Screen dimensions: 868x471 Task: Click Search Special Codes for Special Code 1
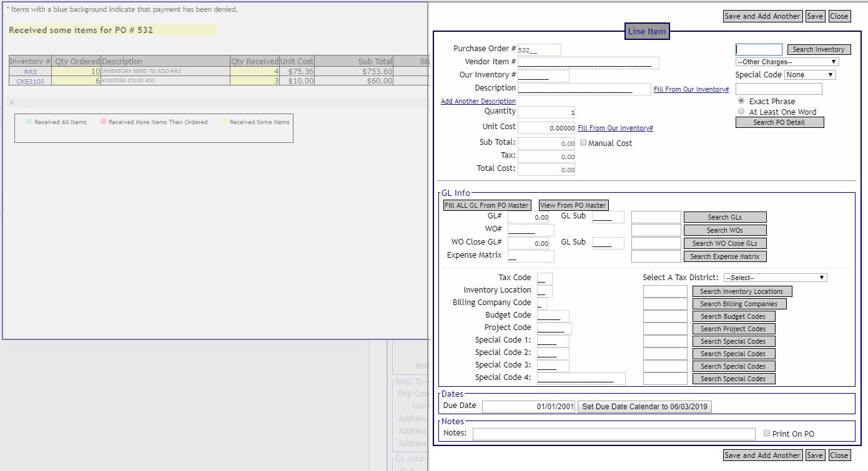(734, 341)
